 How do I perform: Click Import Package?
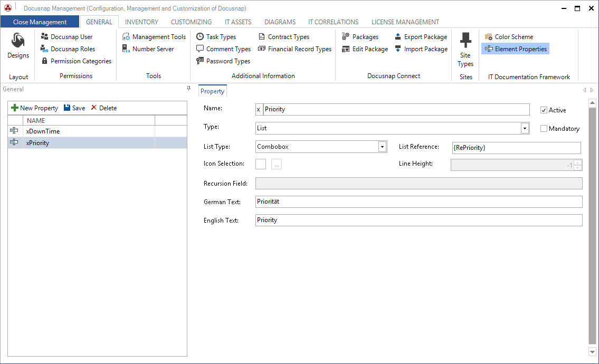click(421, 49)
